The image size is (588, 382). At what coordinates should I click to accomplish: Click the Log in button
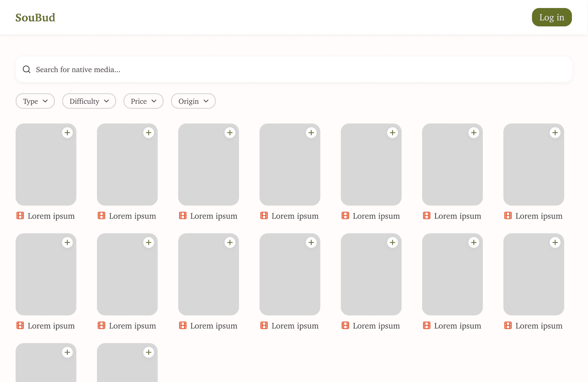pyautogui.click(x=551, y=17)
